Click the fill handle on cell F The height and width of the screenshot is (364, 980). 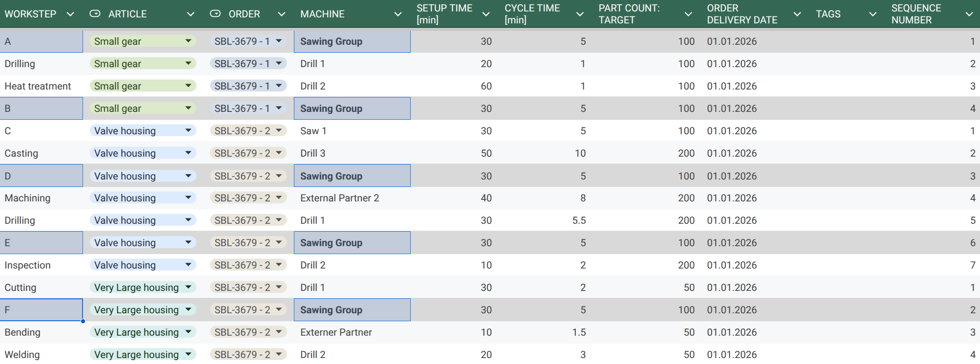tap(83, 321)
